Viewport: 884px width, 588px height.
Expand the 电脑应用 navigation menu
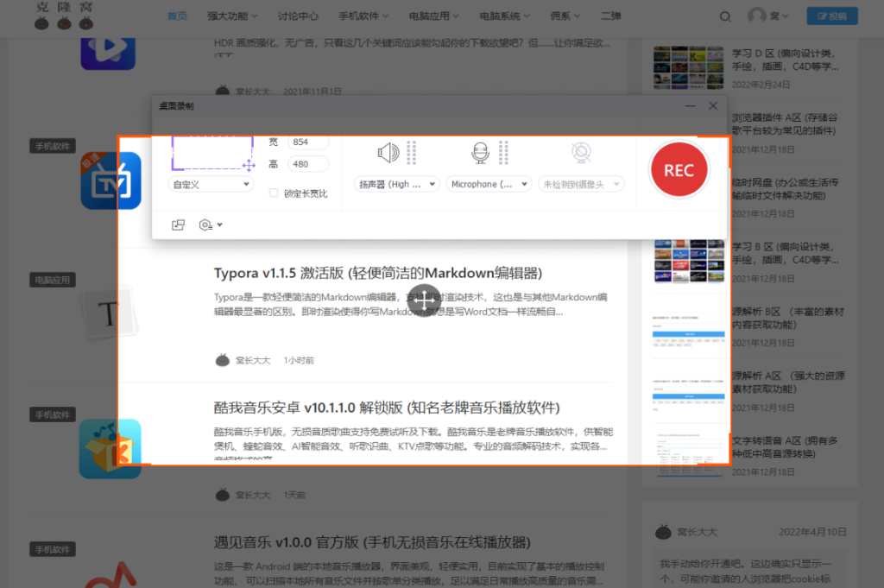click(433, 16)
